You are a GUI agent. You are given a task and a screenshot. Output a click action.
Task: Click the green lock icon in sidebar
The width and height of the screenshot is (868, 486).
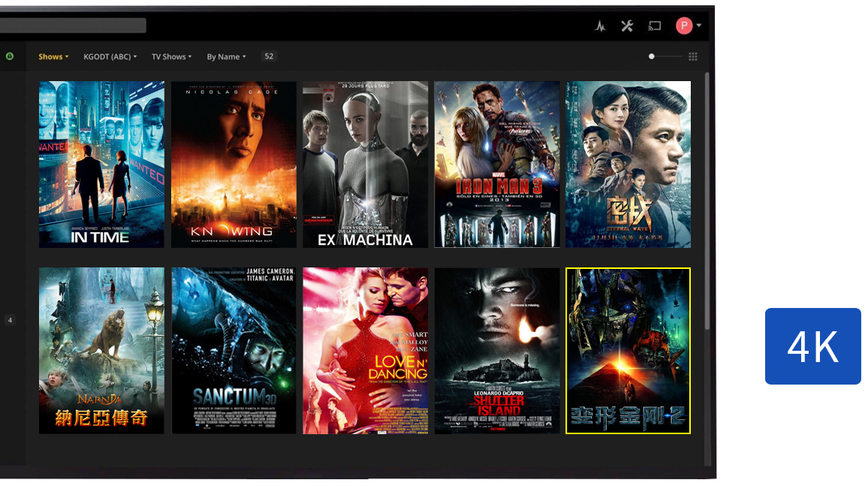click(10, 56)
